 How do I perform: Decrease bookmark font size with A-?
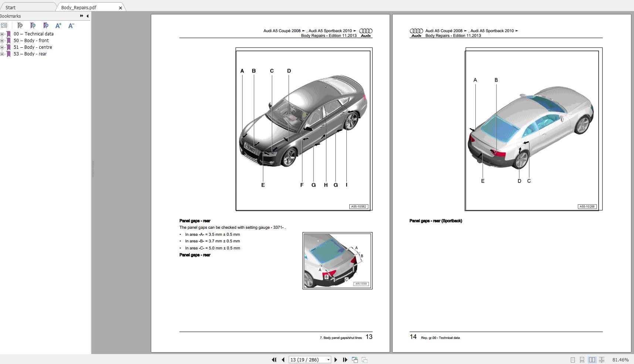coord(71,25)
